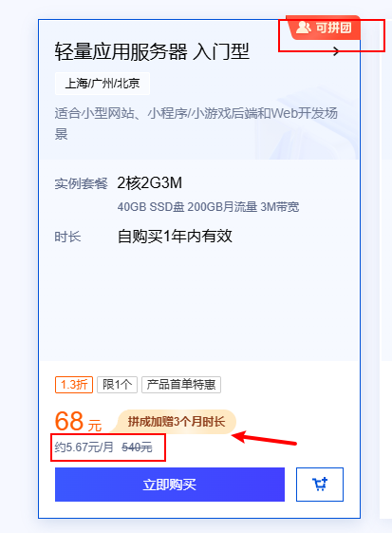Click the 约5.67元/月 monthly price

tap(84, 447)
